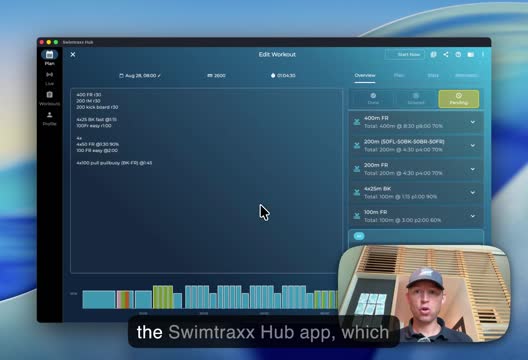The image size is (528, 360).
Task: Click the swim icon on the 200m FR row
Action: pyautogui.click(x=357, y=169)
